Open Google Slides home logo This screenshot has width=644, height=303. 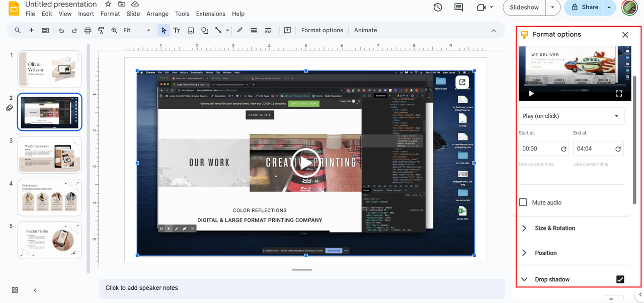14,9
